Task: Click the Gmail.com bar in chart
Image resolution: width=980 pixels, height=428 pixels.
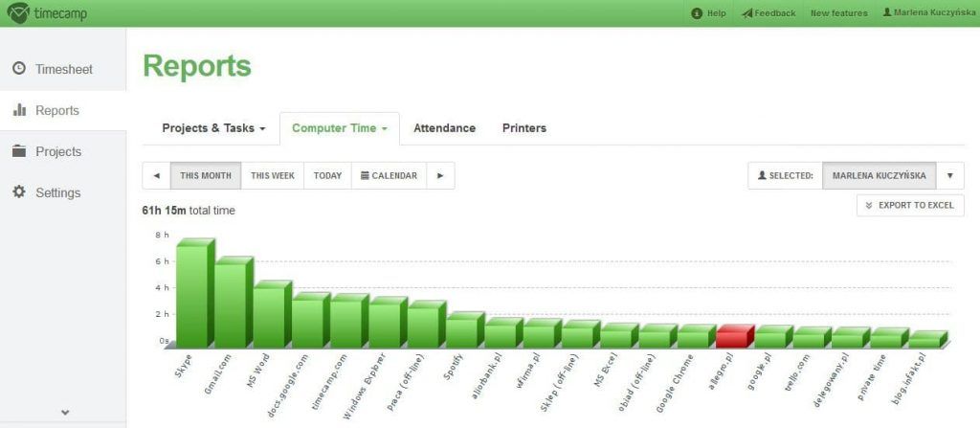Action: point(234,302)
